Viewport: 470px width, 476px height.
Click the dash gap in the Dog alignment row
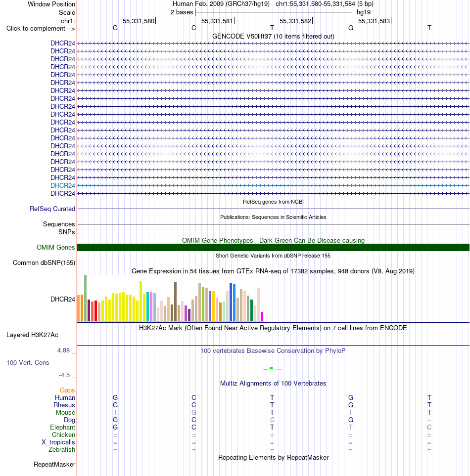pos(429,420)
